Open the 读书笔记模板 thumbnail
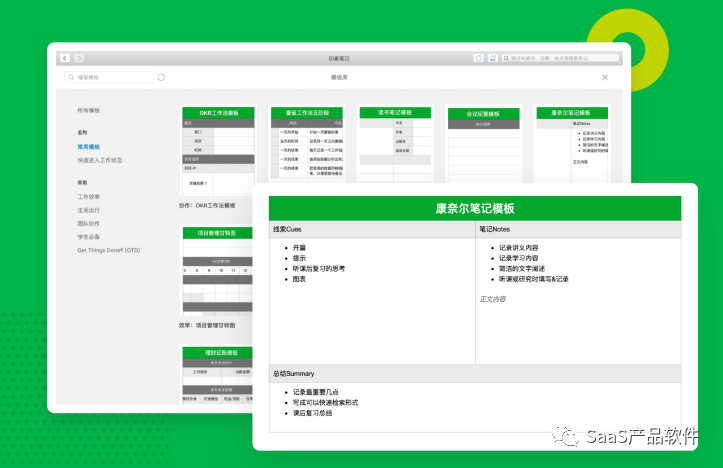 [395, 143]
